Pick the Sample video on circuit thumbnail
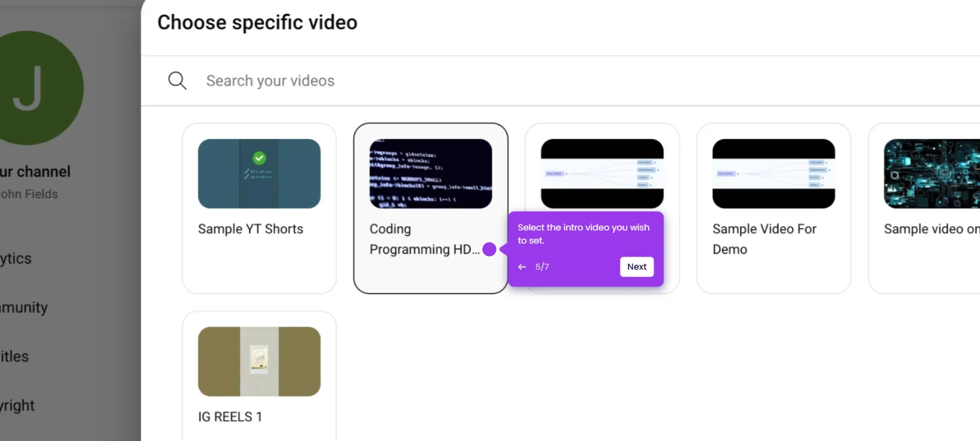This screenshot has width=980, height=441. [932, 174]
